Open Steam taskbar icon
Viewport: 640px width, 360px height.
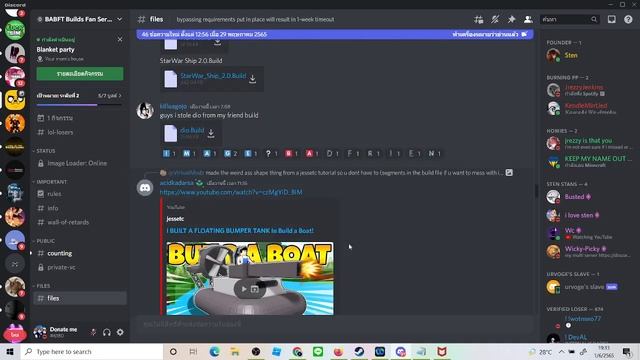(359, 351)
